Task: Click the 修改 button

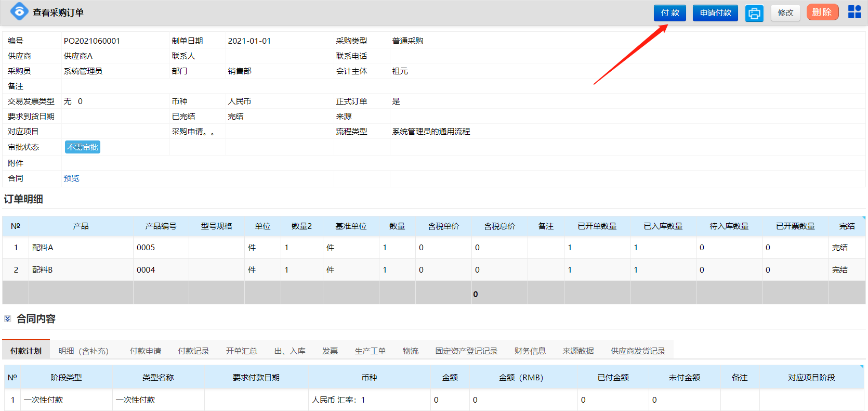Action: click(785, 13)
